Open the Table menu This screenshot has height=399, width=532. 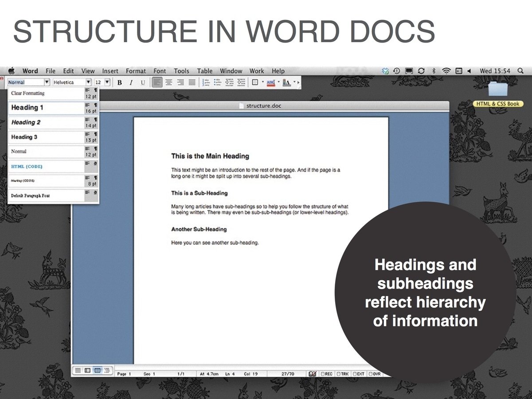[205, 71]
